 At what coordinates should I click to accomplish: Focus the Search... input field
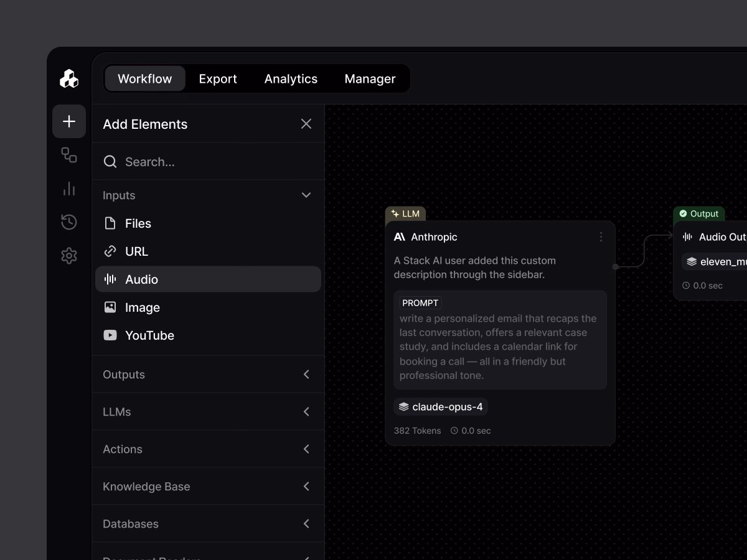209,162
